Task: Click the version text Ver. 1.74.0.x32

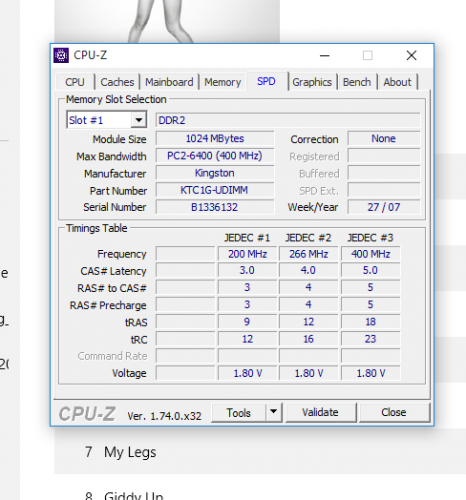Action: [x=164, y=416]
